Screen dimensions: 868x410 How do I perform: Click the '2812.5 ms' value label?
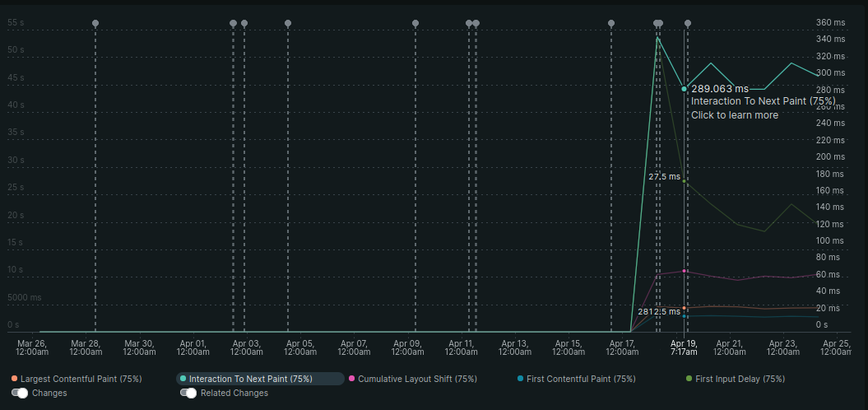[659, 312]
